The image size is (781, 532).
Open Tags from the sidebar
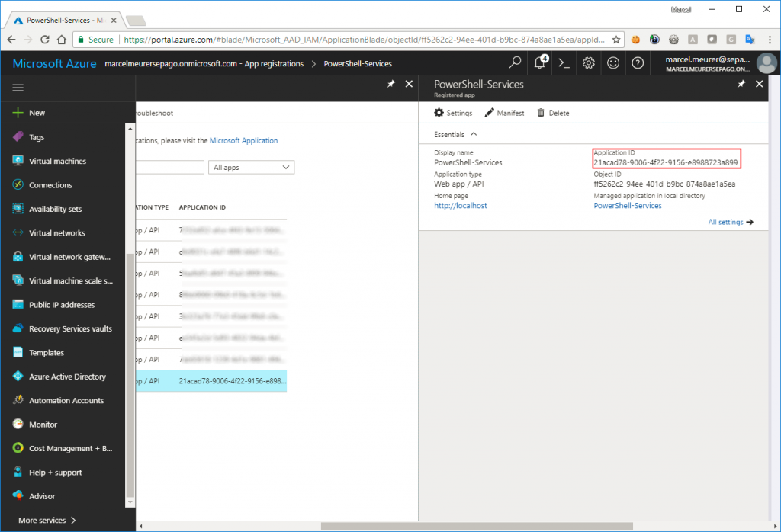tap(37, 137)
